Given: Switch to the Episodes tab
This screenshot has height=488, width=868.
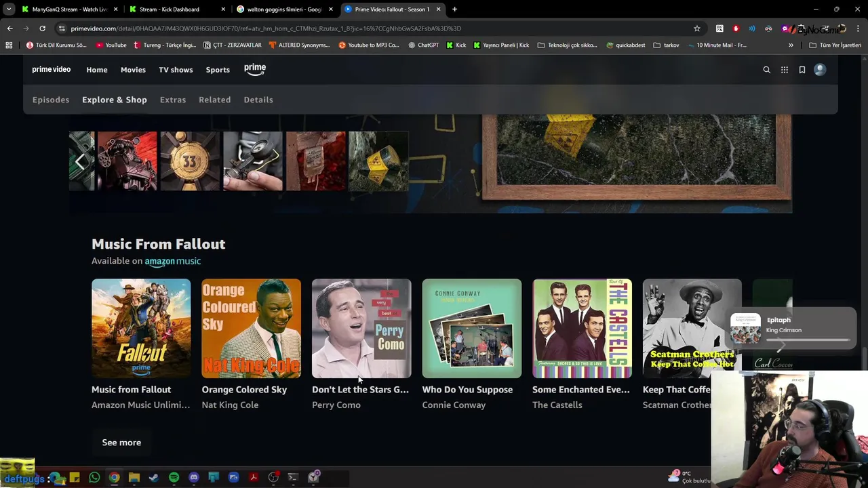Looking at the screenshot, I should click(51, 100).
